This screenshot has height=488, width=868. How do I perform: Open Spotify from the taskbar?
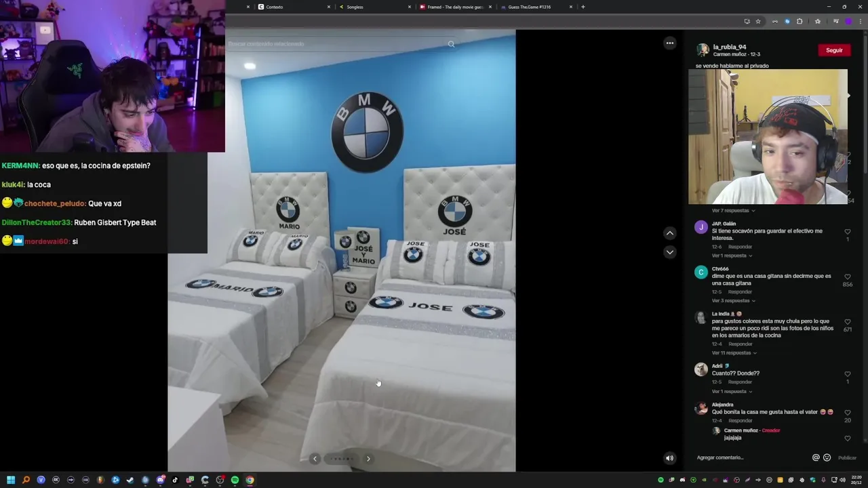(235, 481)
